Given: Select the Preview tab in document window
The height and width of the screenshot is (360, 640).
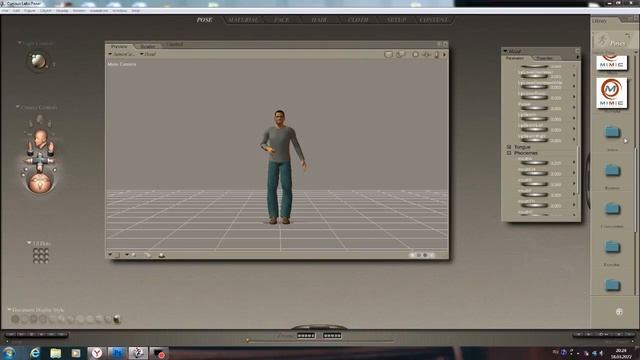Looking at the screenshot, I should 119,46.
